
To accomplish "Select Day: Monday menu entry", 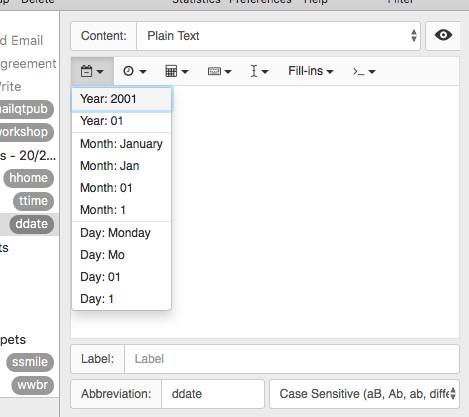I will [122, 233].
